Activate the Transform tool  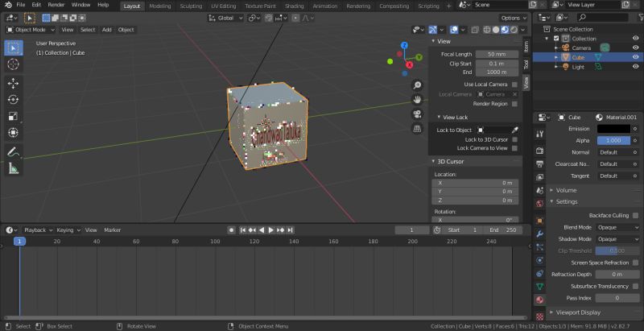pos(14,133)
